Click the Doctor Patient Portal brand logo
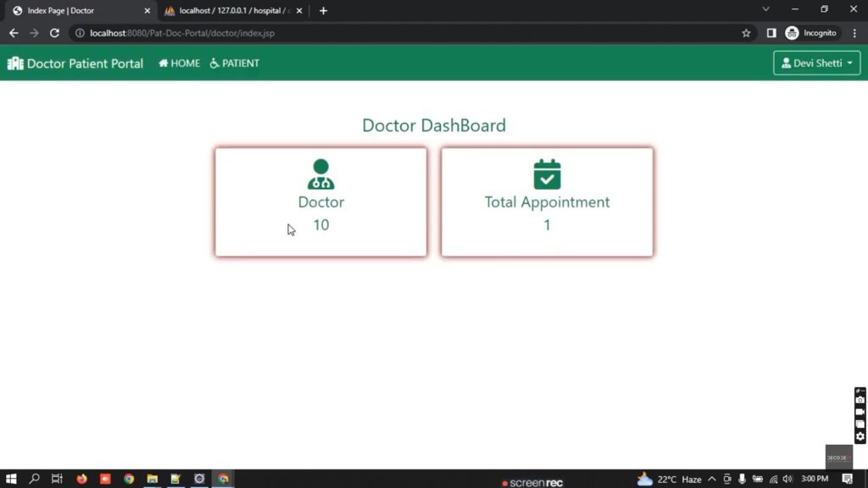Viewport: 868px width, 488px height. (x=75, y=63)
